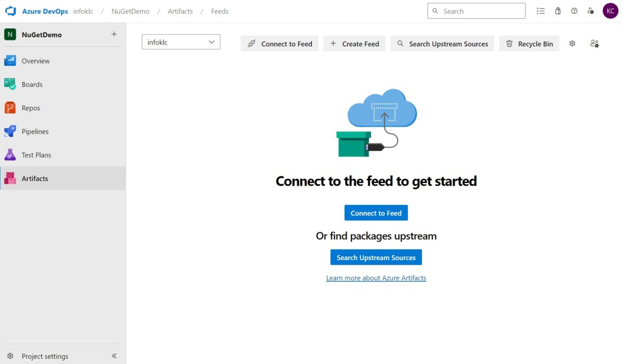Viewport: 623px width, 364px height.
Task: Click the Azure DevOps logo
Action: click(10, 10)
